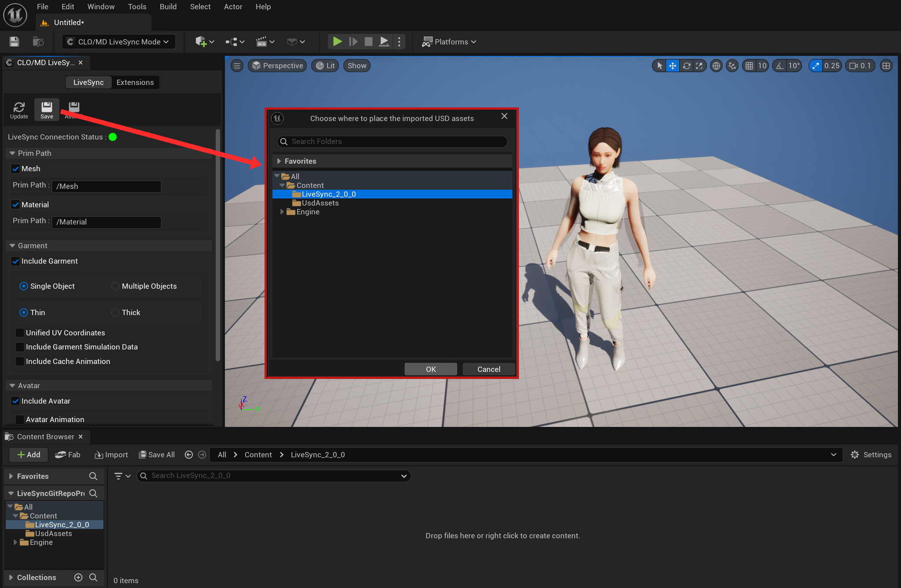901x588 pixels.
Task: Click Cancel in the USD assets dialog
Action: click(489, 369)
